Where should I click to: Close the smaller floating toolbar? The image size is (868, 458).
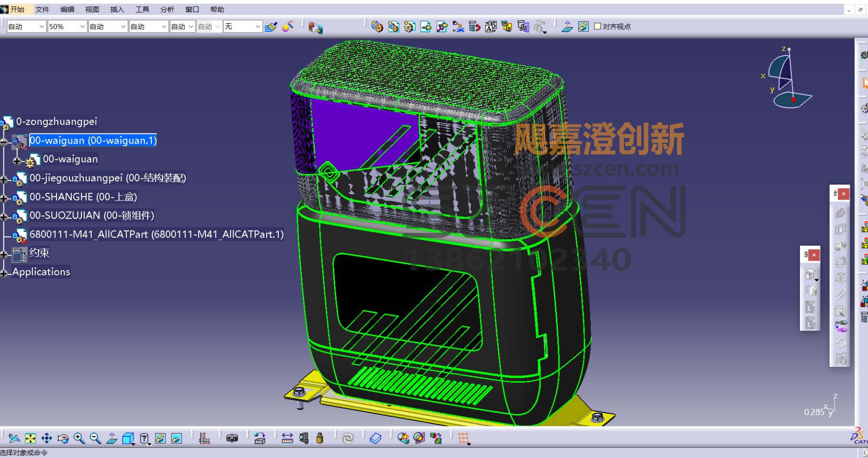coord(814,255)
